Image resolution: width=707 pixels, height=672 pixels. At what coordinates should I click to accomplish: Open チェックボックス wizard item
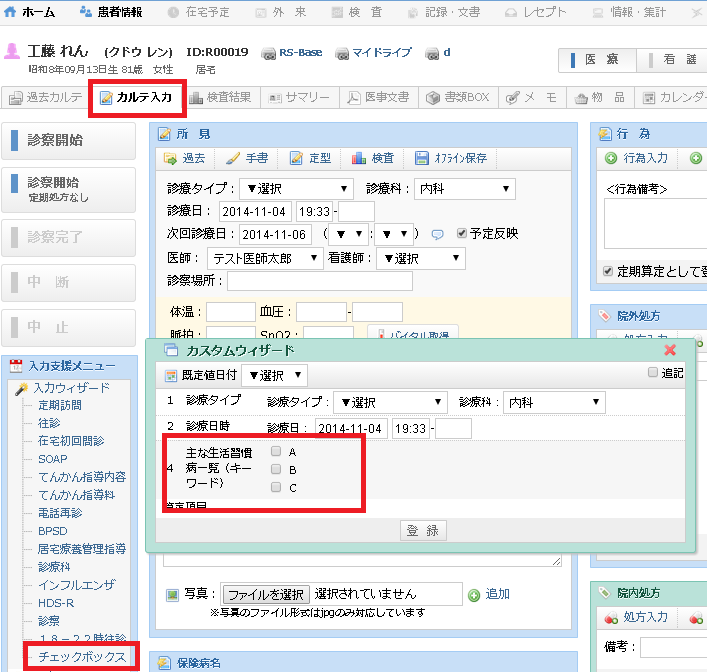tap(82, 657)
